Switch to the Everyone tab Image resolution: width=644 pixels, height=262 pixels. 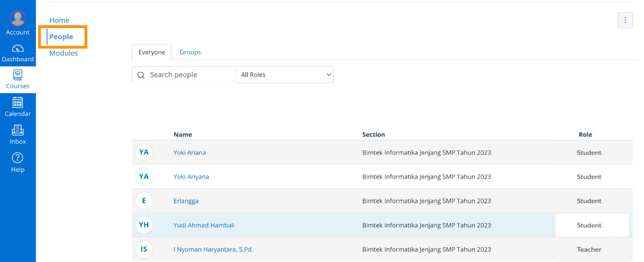coord(152,52)
